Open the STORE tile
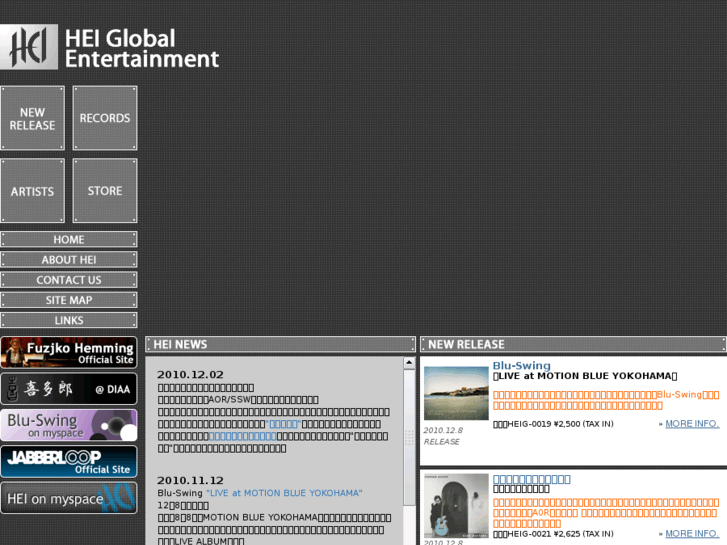This screenshot has height=545, width=727. pos(105,191)
